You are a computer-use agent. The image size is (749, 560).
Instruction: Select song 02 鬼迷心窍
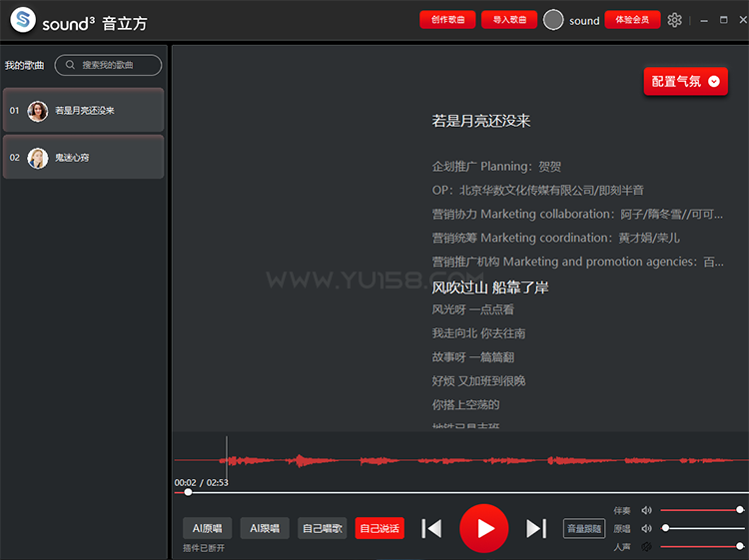[83, 158]
